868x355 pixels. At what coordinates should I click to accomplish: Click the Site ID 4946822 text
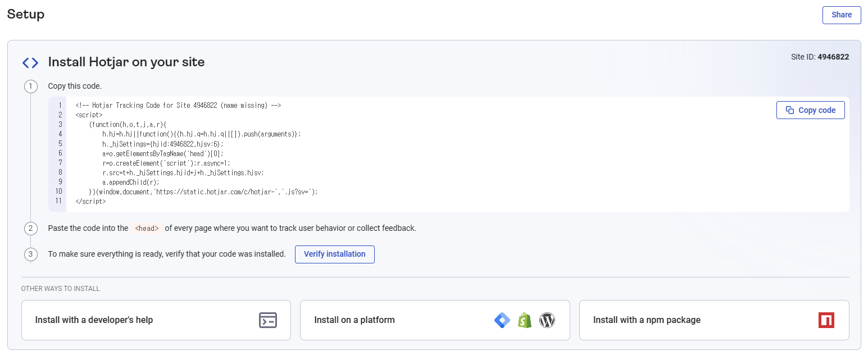click(x=820, y=57)
